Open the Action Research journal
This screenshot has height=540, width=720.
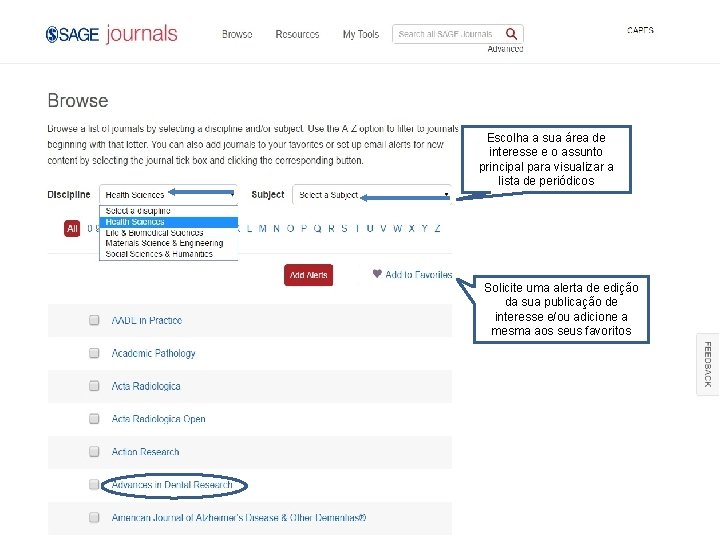[x=145, y=452]
